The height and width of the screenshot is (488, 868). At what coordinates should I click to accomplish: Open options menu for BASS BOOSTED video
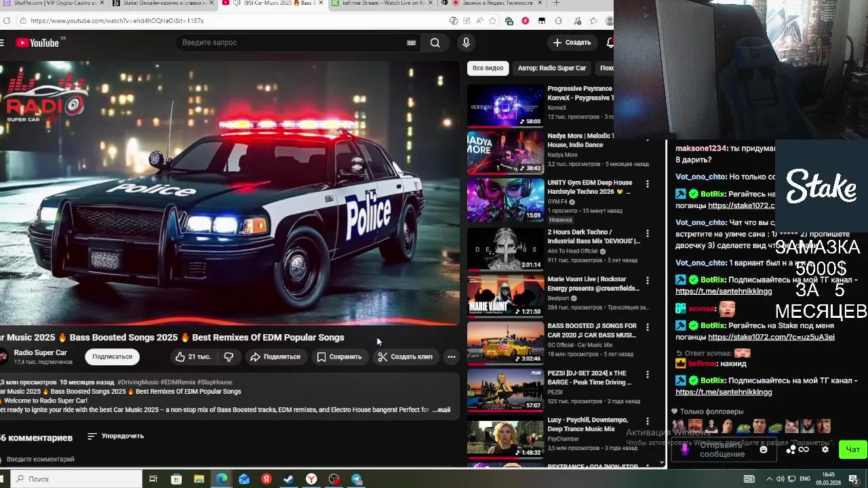point(648,327)
